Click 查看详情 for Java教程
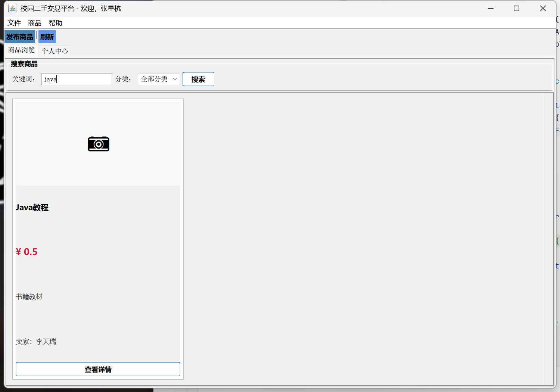The image size is (560, 392). click(x=98, y=369)
